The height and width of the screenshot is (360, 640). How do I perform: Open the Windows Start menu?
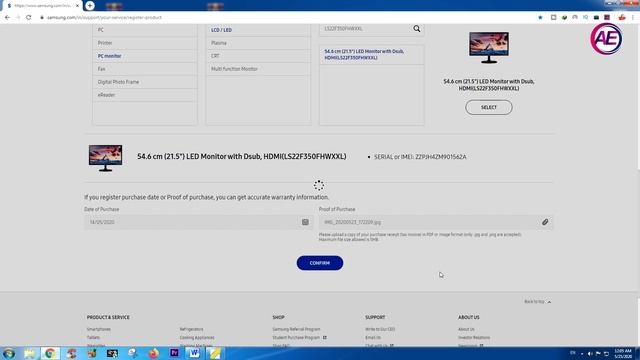[9, 353]
